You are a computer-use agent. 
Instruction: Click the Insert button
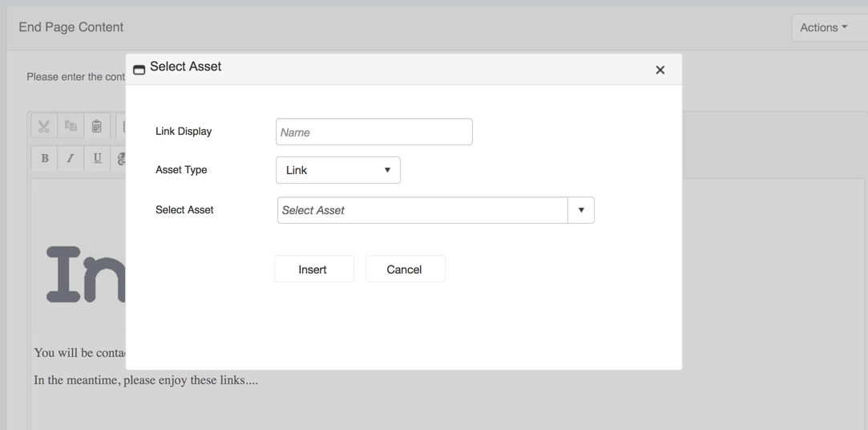pos(314,270)
